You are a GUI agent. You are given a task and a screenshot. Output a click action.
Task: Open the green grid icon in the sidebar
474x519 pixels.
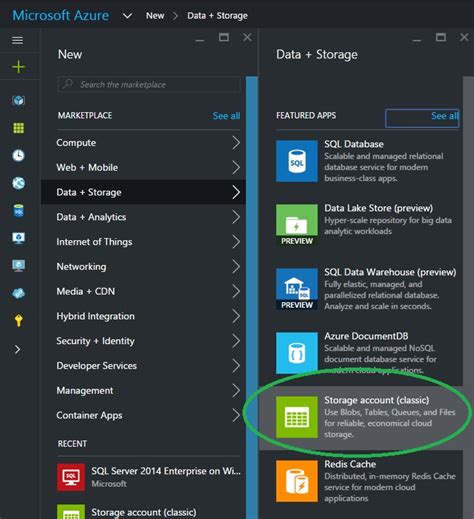pyautogui.click(x=18, y=128)
